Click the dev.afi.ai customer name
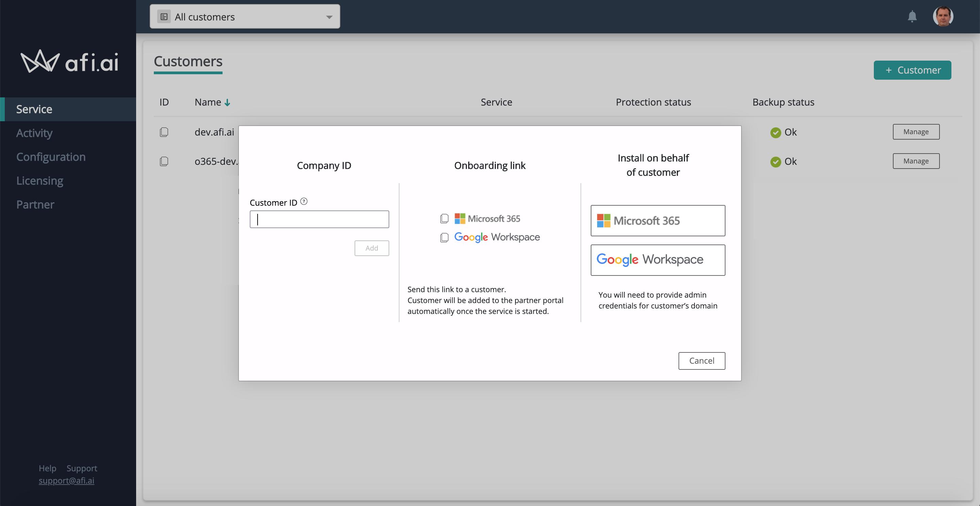The height and width of the screenshot is (506, 980). 214,132
